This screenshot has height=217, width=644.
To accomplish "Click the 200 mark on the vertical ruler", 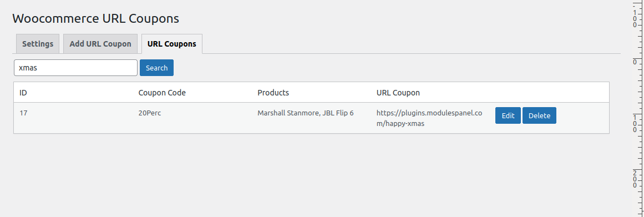I will coord(635,179).
